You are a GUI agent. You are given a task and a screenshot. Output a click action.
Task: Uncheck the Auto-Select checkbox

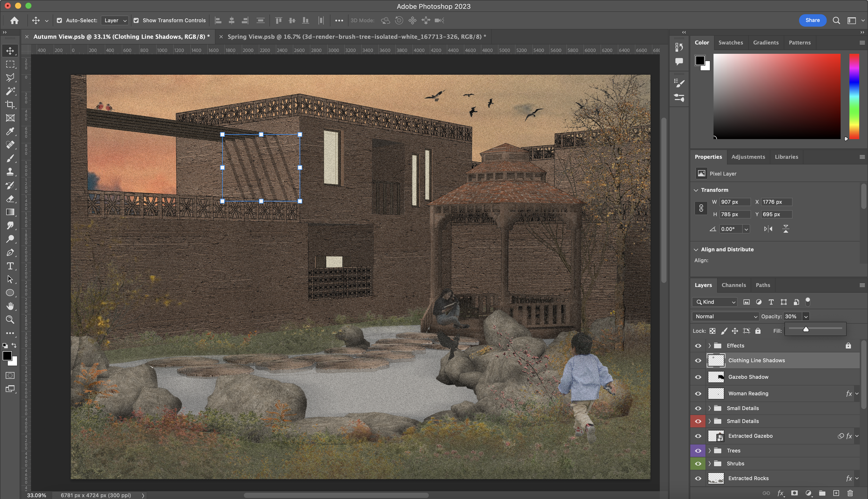coord(59,21)
